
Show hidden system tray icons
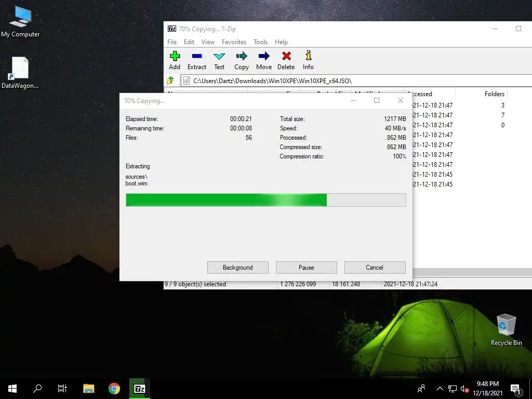click(440, 389)
